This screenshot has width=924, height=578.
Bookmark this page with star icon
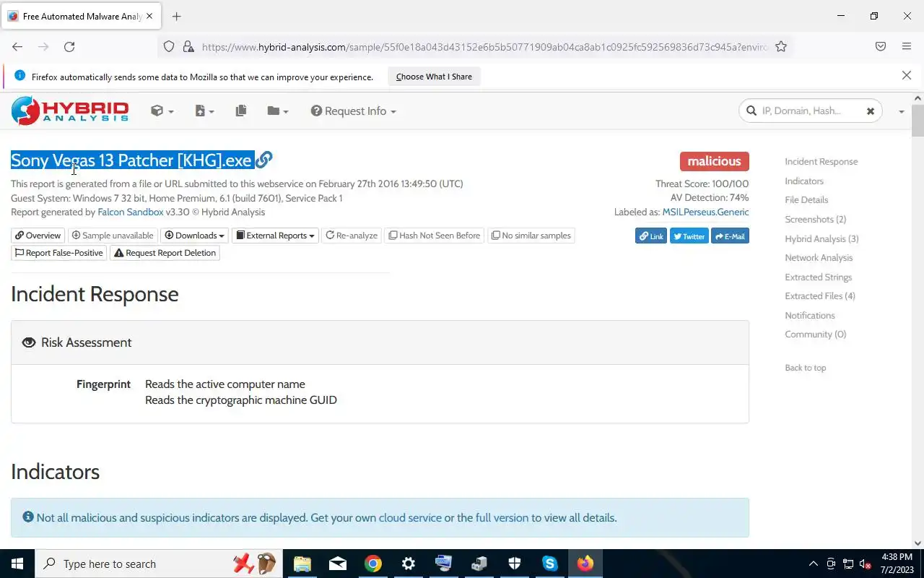click(781, 46)
